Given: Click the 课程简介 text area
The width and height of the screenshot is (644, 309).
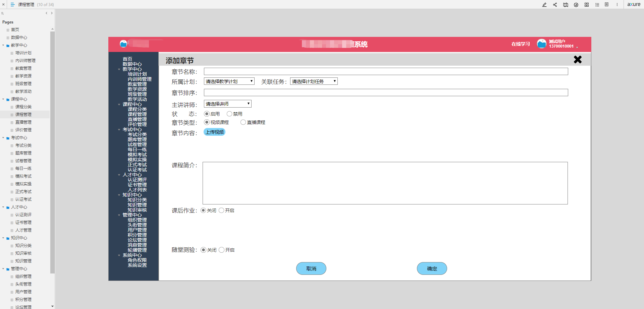Looking at the screenshot, I should click(385, 183).
